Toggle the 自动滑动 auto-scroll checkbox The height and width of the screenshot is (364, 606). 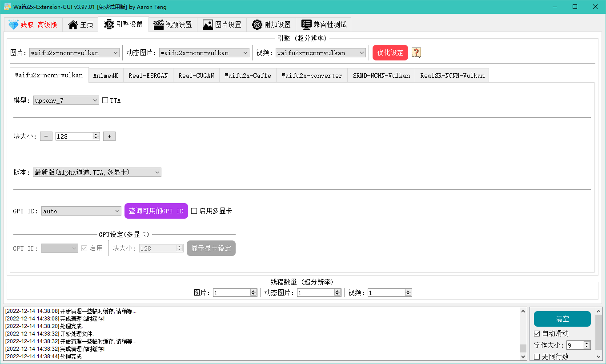(x=537, y=333)
